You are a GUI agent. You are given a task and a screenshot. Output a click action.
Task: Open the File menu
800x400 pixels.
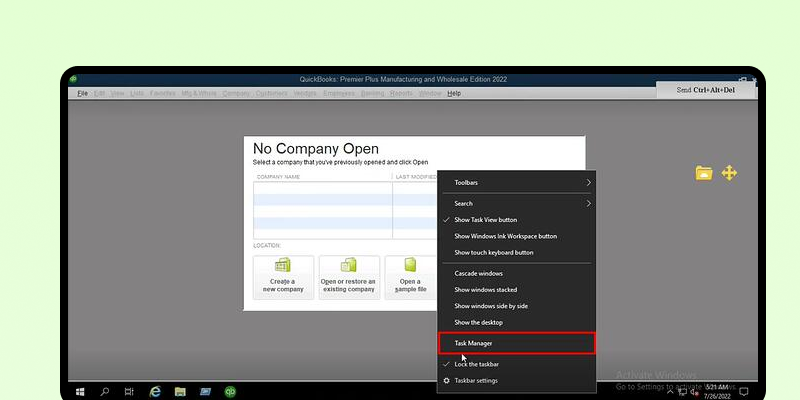(x=82, y=93)
